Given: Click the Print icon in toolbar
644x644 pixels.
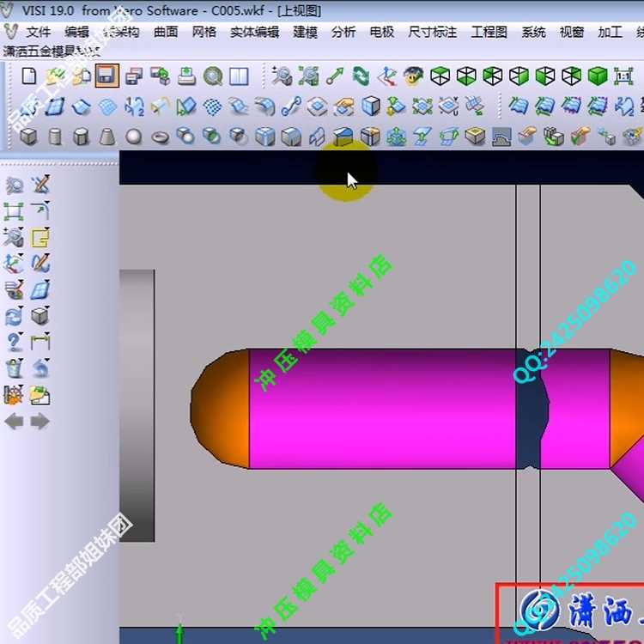Looking at the screenshot, I should [186, 76].
